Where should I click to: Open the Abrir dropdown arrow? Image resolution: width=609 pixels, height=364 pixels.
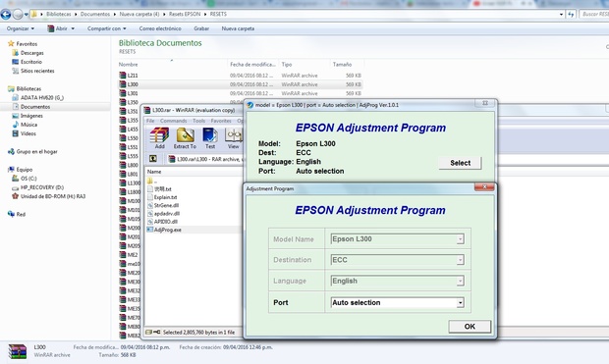pyautogui.click(x=73, y=28)
